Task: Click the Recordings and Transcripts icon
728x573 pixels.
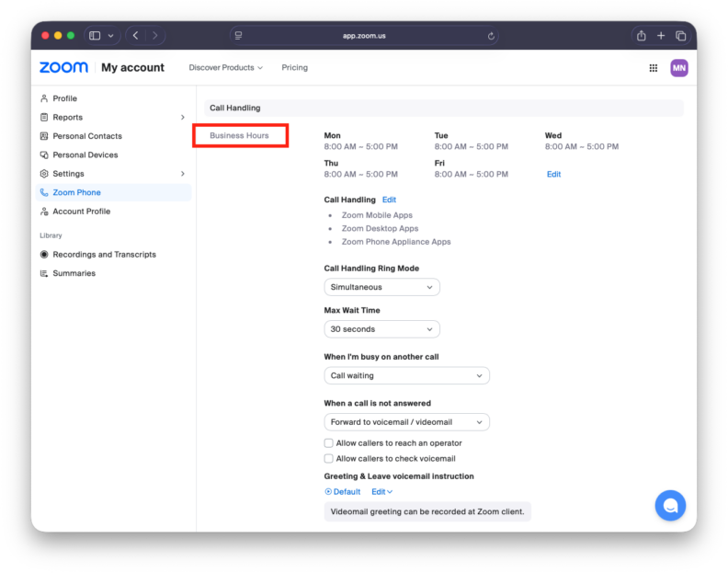Action: click(44, 255)
